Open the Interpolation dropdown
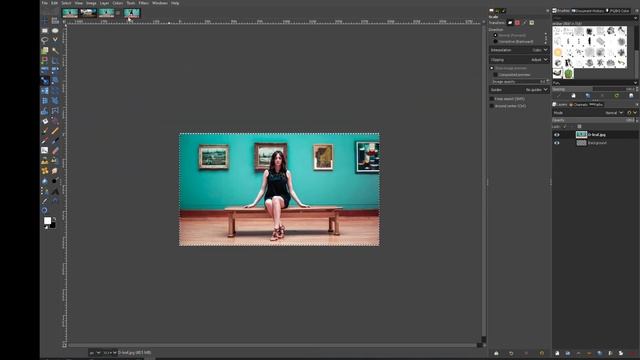Image resolution: width=640 pixels, height=360 pixels. [519, 50]
